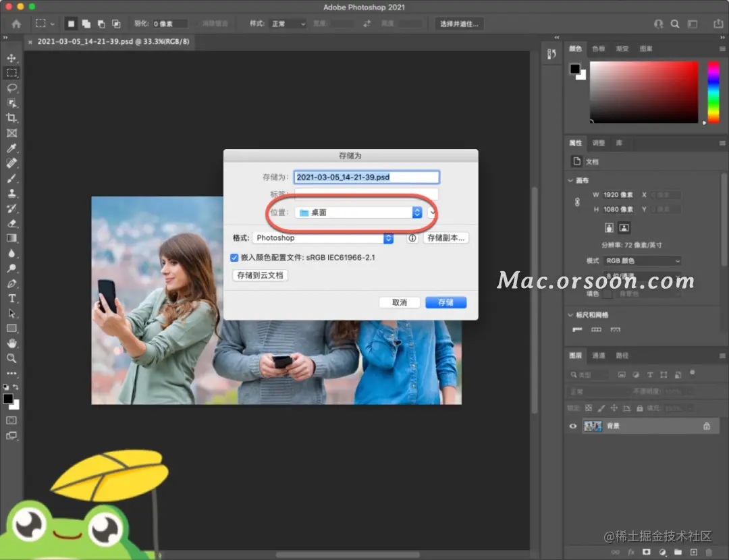Select the Eyedropper tool
The image size is (729, 560).
click(11, 148)
